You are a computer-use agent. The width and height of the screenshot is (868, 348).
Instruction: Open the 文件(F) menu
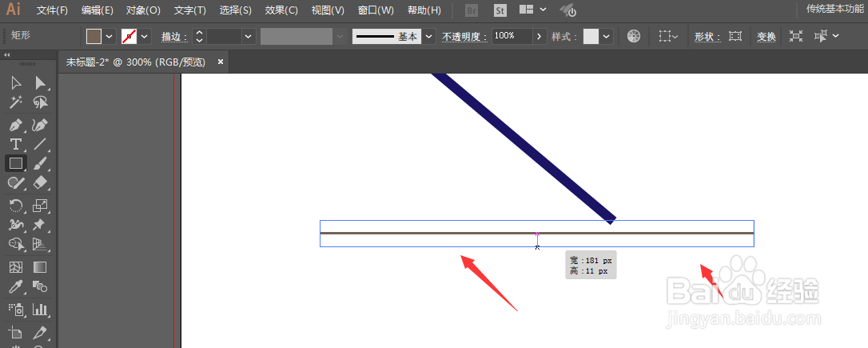[x=52, y=10]
